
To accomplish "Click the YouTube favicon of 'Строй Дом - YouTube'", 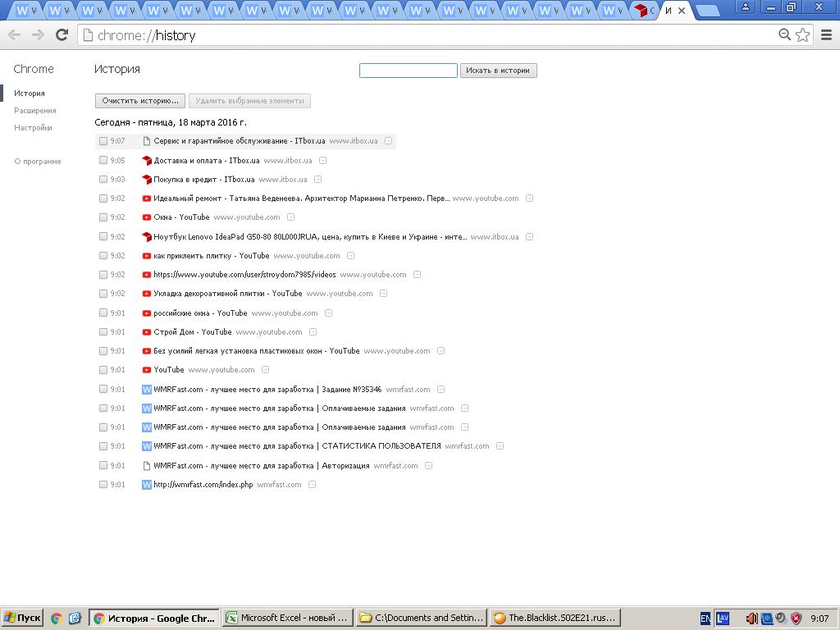I will (x=147, y=332).
